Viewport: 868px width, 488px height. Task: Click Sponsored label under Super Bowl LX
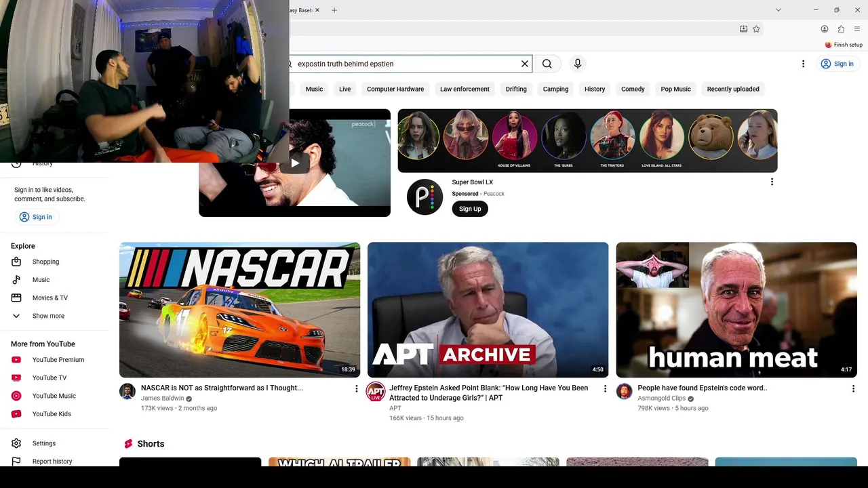[465, 194]
